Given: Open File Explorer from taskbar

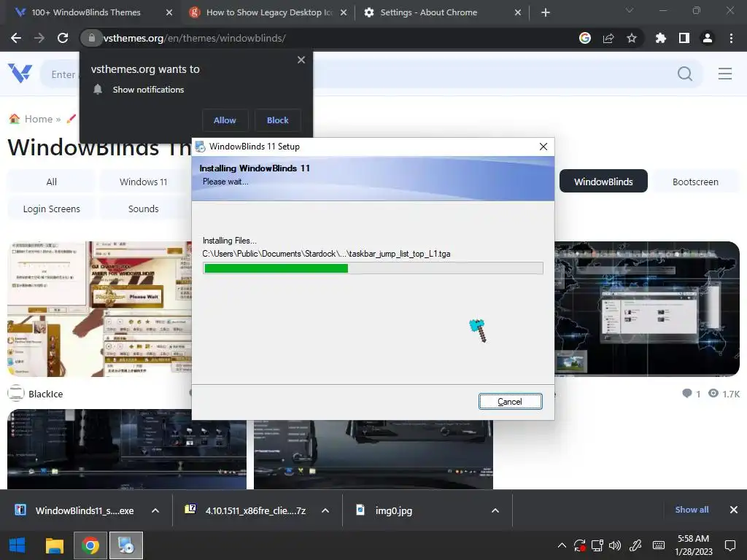Looking at the screenshot, I should tap(54, 545).
